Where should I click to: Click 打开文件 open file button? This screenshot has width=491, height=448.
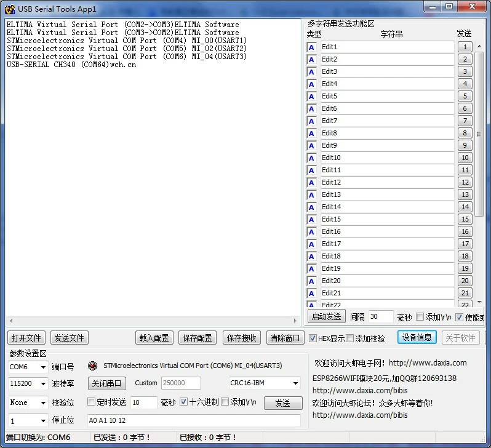(x=26, y=338)
